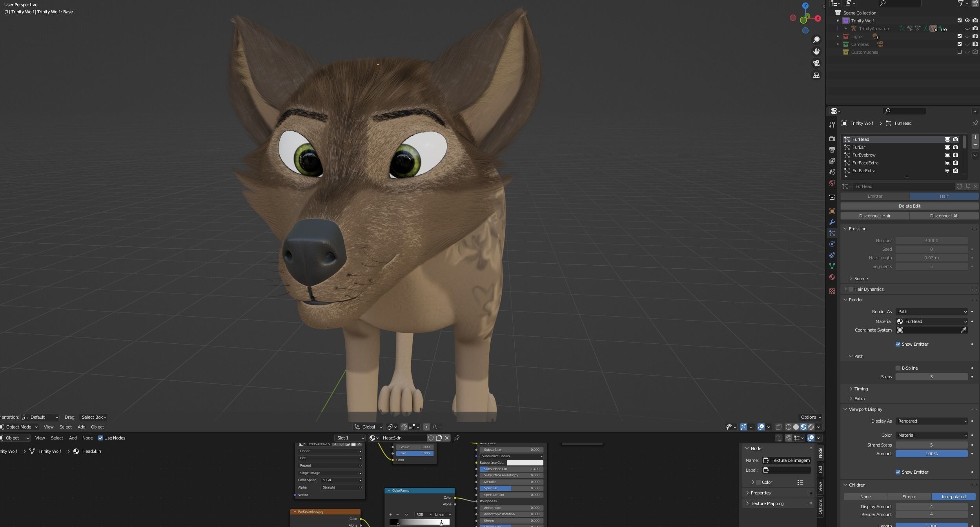The height and width of the screenshot is (527, 980).
Task: Click the new collection icon in outliner
Action: pos(975,3)
